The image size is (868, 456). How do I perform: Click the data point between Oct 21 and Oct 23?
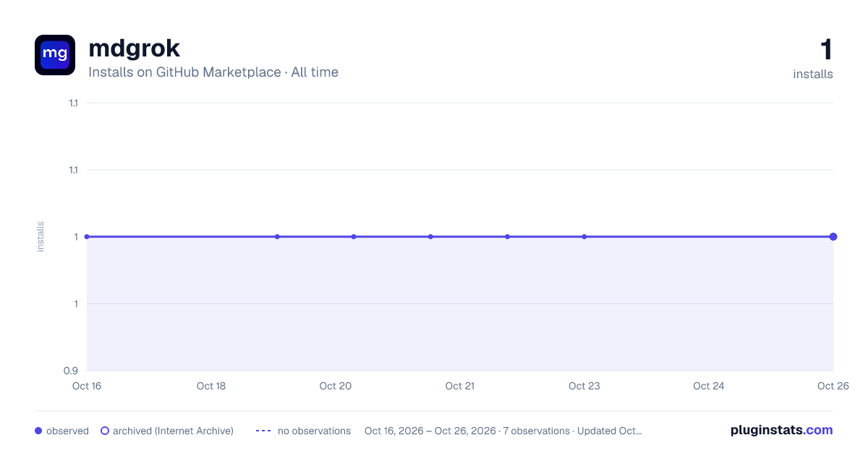click(508, 237)
